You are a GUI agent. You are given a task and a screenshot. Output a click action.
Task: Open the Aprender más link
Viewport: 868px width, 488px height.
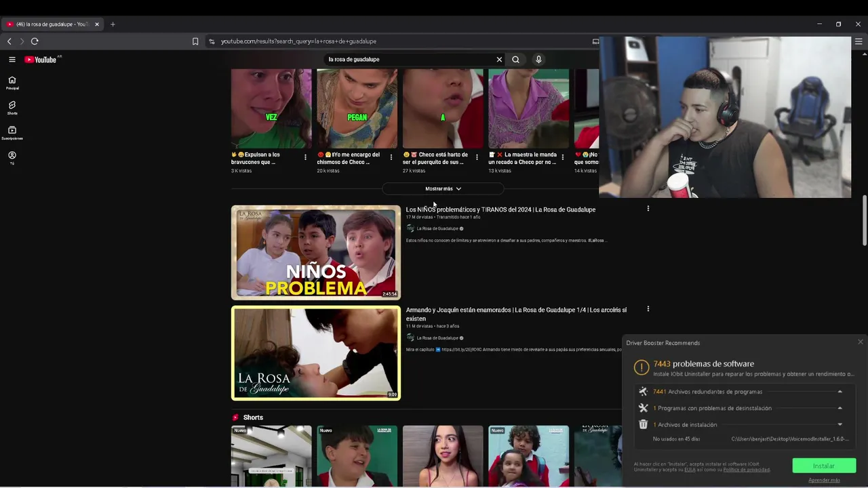click(x=824, y=480)
